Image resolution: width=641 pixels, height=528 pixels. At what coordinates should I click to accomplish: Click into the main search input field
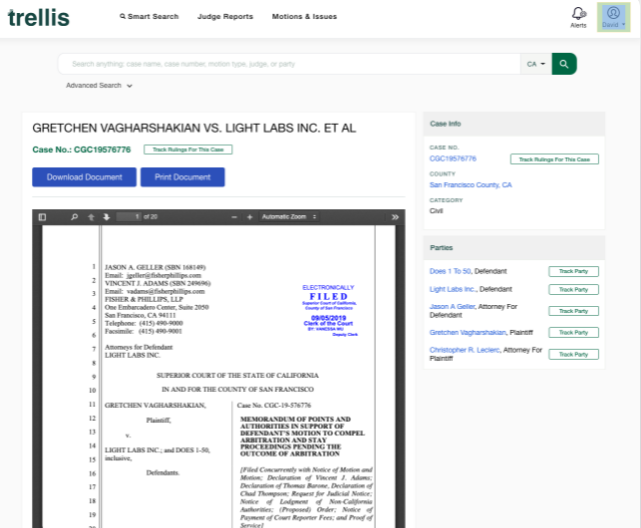tap(289, 64)
